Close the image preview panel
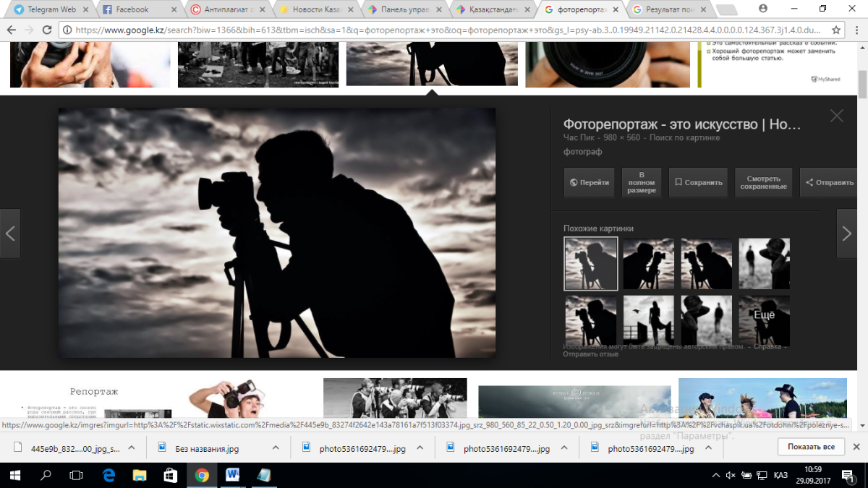This screenshot has height=488, width=868. (x=837, y=116)
